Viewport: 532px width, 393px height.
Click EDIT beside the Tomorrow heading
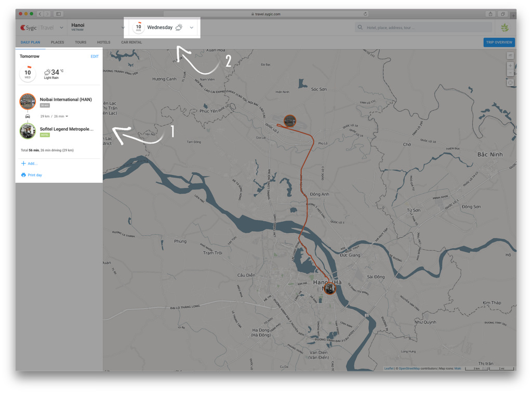point(95,57)
